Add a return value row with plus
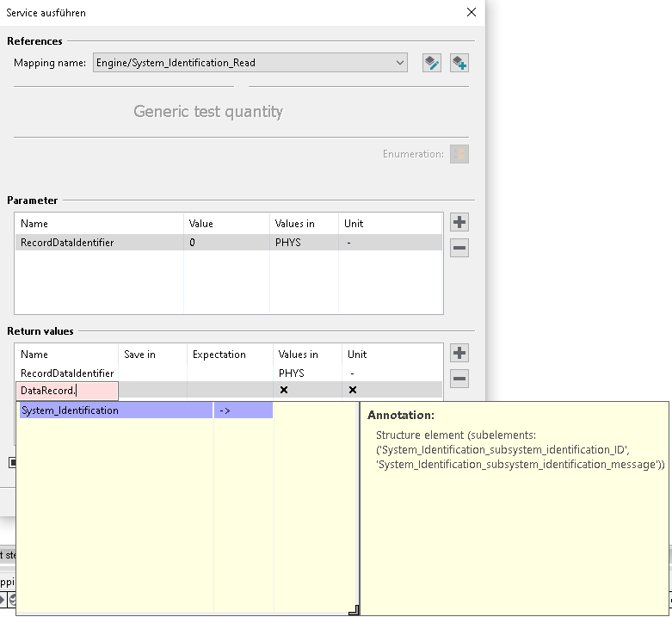Screen dimensions: 672x617 (459, 353)
